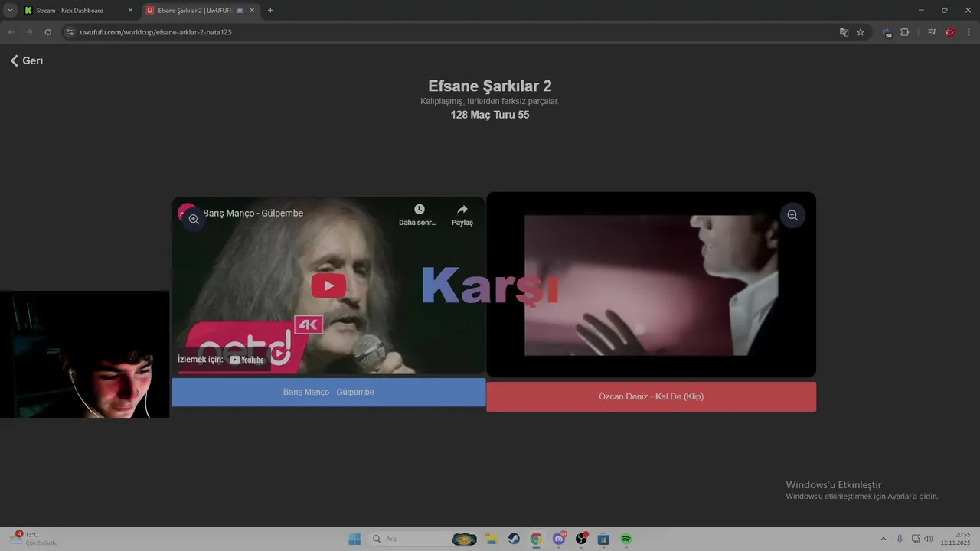Viewport: 980px width, 551px height.
Task: Open the Windows Start menu
Action: point(354,539)
